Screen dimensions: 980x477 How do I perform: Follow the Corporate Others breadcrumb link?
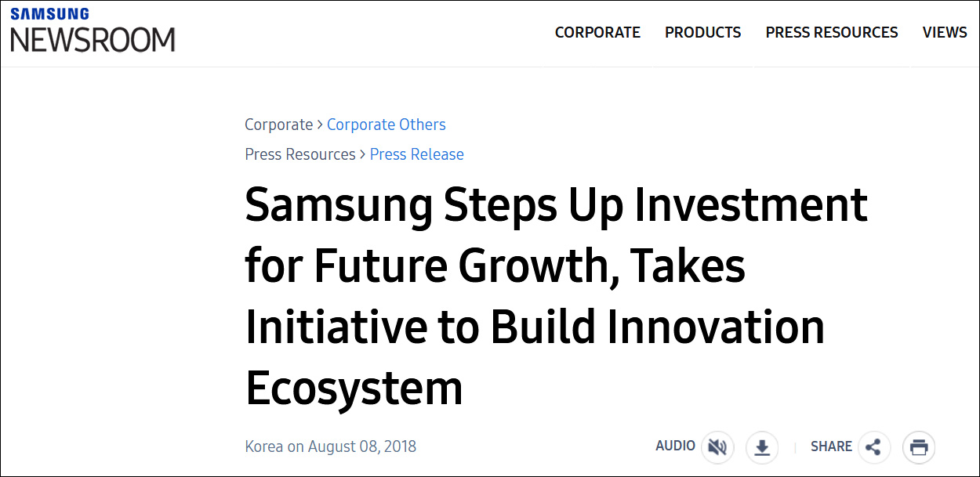coord(386,125)
